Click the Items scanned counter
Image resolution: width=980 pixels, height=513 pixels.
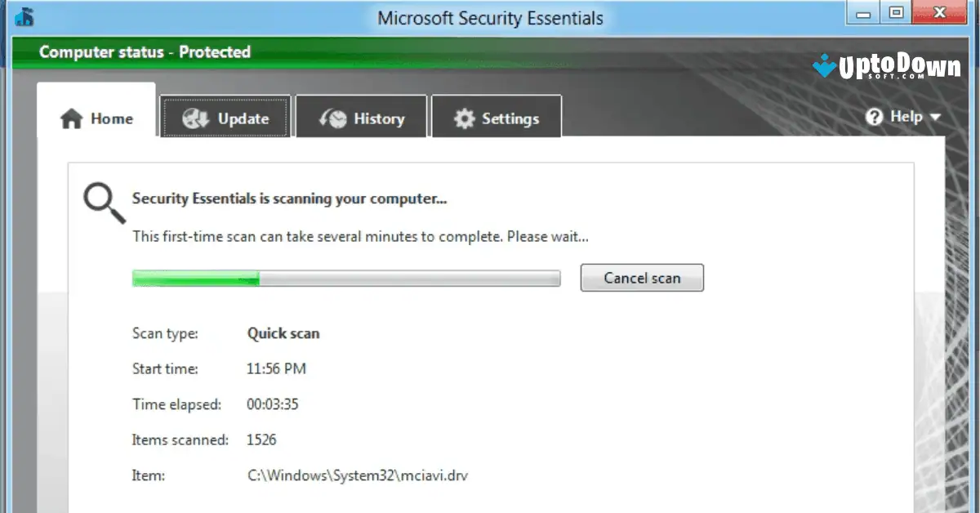262,439
